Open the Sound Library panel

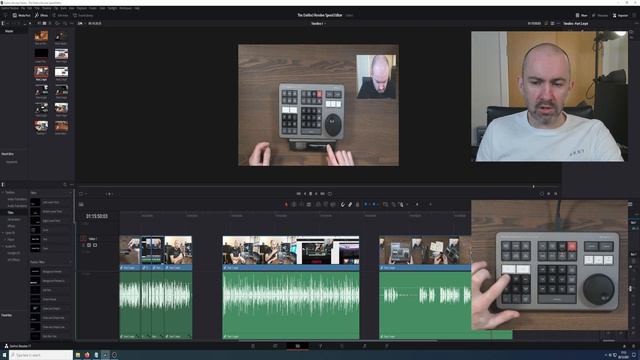pyautogui.click(x=83, y=15)
